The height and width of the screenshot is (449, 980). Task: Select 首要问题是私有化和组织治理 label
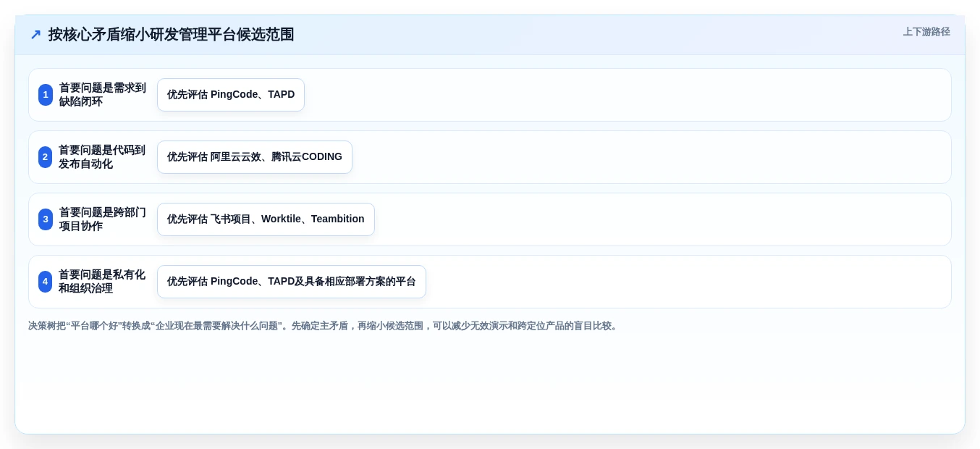102,282
